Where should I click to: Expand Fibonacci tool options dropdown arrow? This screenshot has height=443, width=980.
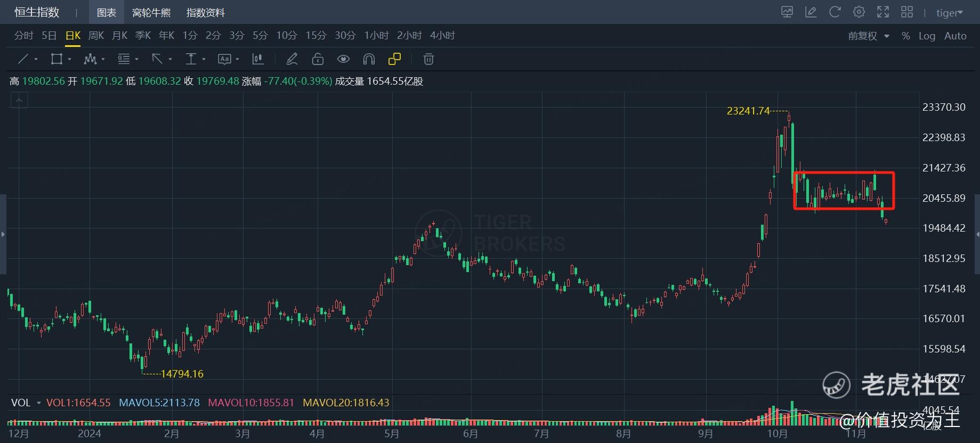[x=136, y=60]
